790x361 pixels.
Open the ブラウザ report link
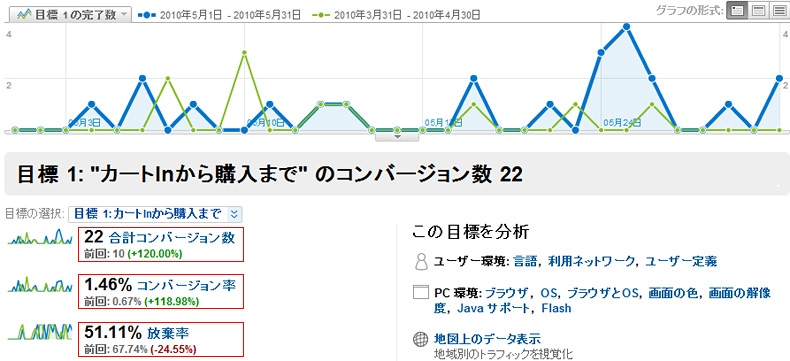(x=506, y=293)
